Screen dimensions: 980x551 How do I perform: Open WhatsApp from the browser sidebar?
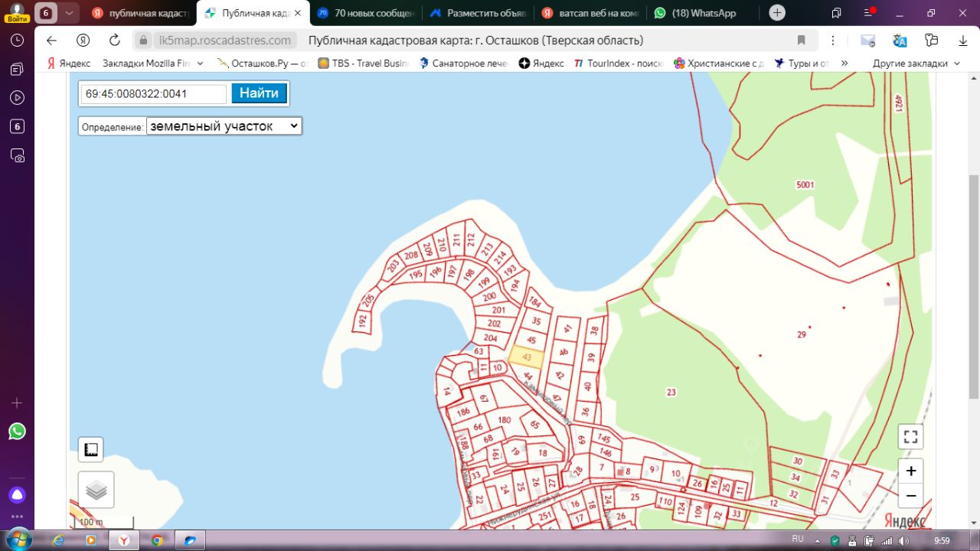click(x=17, y=432)
